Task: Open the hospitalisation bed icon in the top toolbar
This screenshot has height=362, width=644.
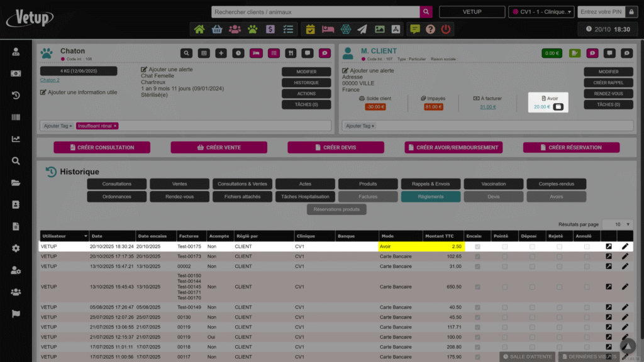Action: tap(328, 29)
